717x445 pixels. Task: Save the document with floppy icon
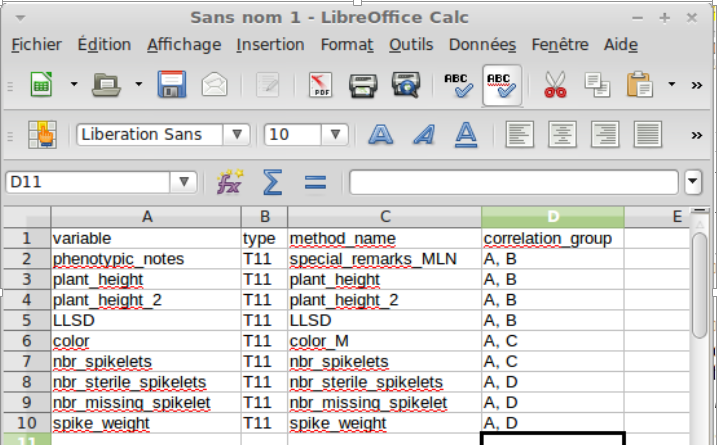[172, 85]
